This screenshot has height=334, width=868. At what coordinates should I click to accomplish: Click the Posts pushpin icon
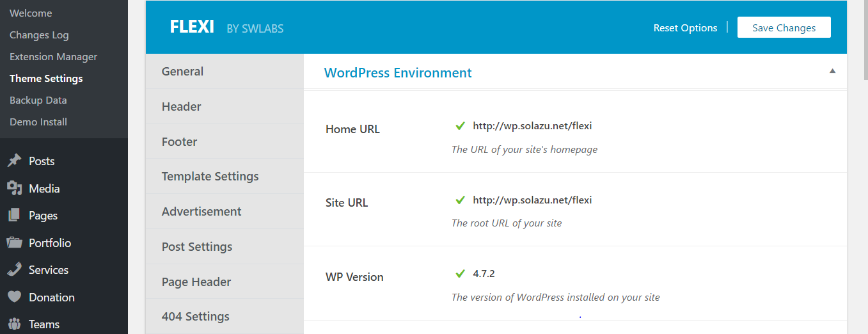pos(14,161)
